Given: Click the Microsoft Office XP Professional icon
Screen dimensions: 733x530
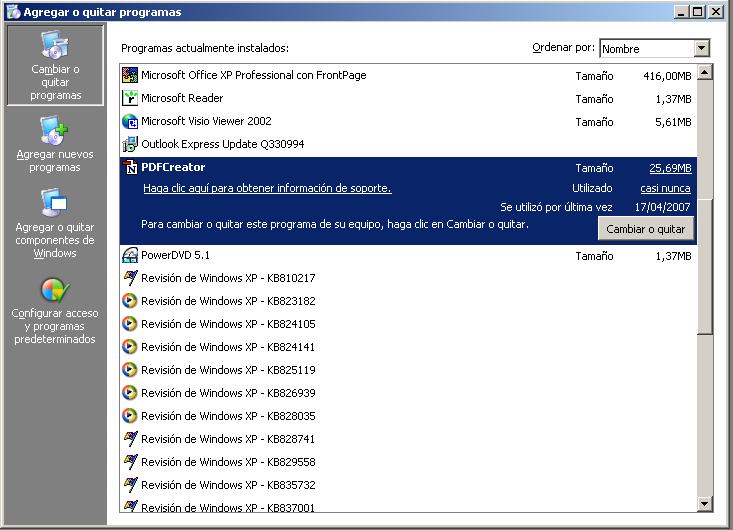Looking at the screenshot, I should [130, 75].
